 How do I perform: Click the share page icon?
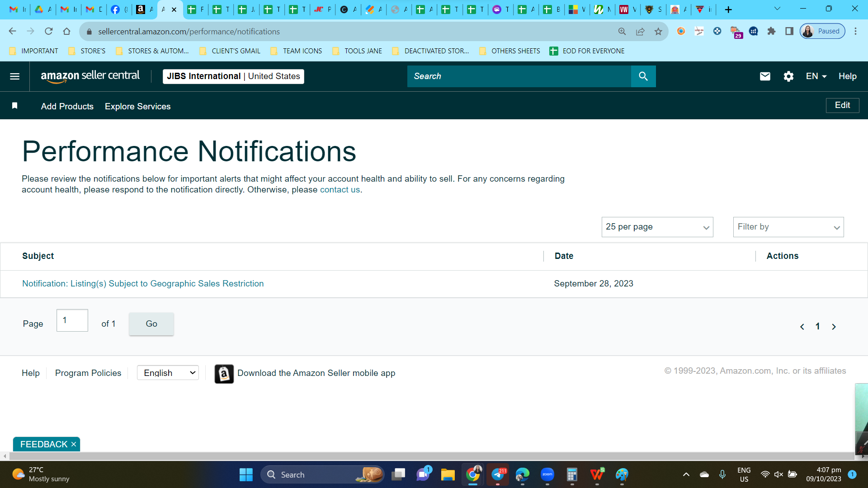640,31
